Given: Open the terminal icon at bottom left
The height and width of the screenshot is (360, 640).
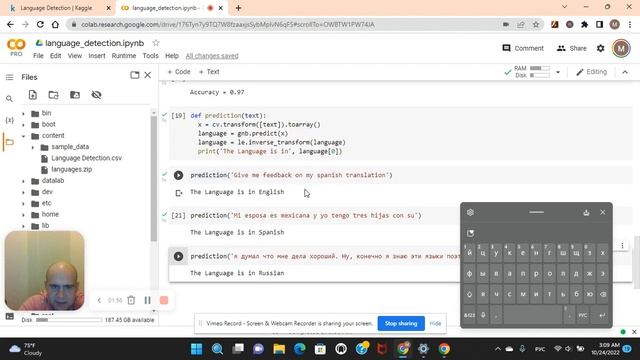Looking at the screenshot, I should (10, 316).
